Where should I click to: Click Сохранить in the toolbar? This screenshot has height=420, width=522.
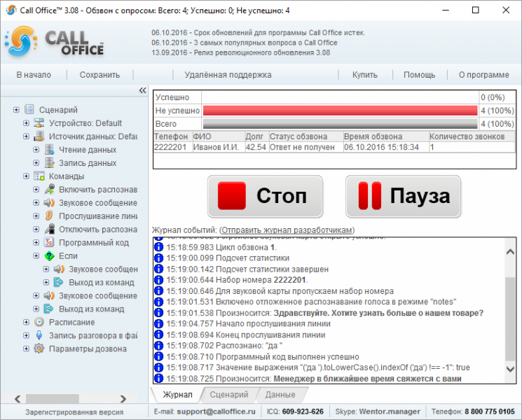point(99,75)
